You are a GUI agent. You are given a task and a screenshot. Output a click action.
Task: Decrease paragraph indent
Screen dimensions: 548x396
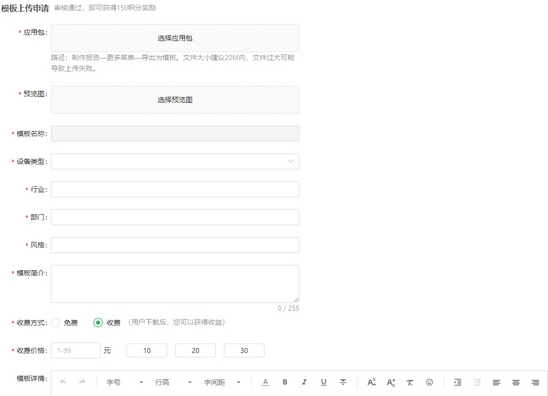(477, 382)
